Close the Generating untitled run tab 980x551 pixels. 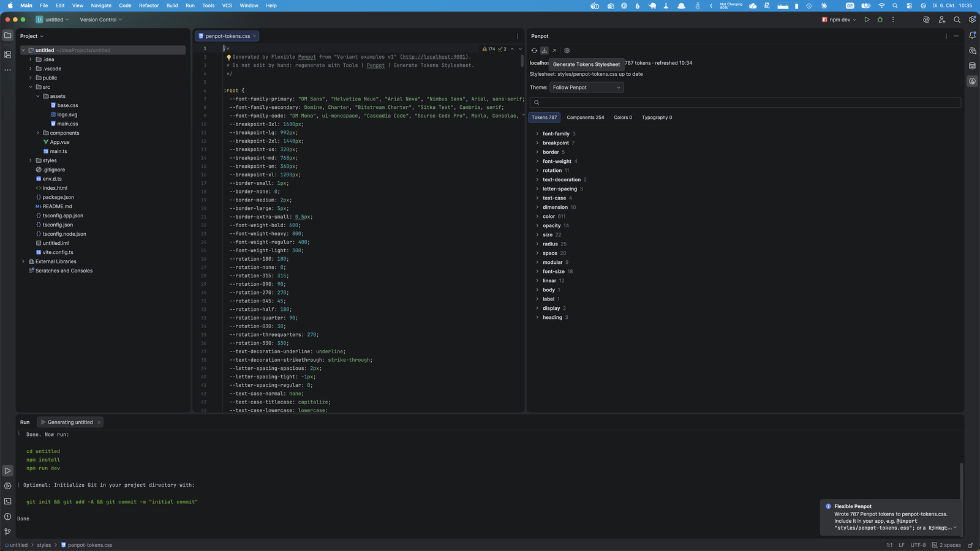coord(99,422)
